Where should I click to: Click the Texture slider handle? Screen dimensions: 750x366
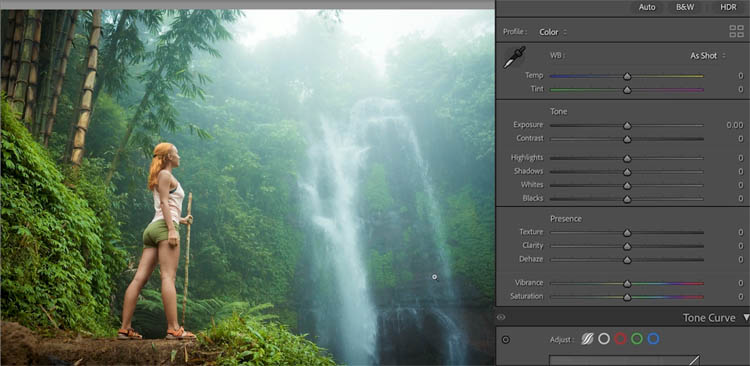pos(627,233)
